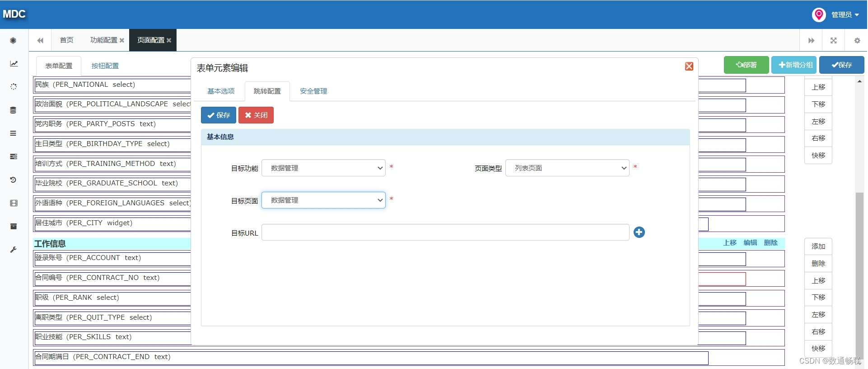Open the 管理员 user dropdown
The image size is (868, 369).
coord(845,14)
